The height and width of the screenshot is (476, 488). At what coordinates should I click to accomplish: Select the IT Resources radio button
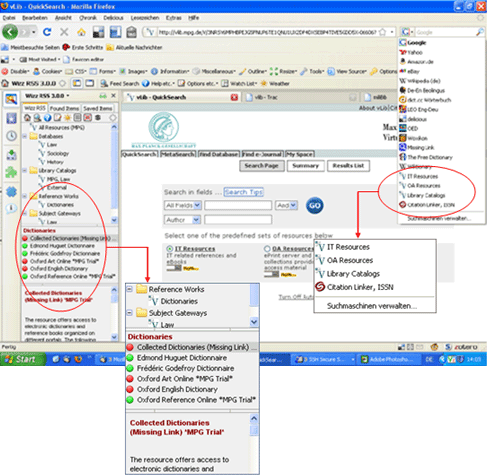(x=170, y=249)
